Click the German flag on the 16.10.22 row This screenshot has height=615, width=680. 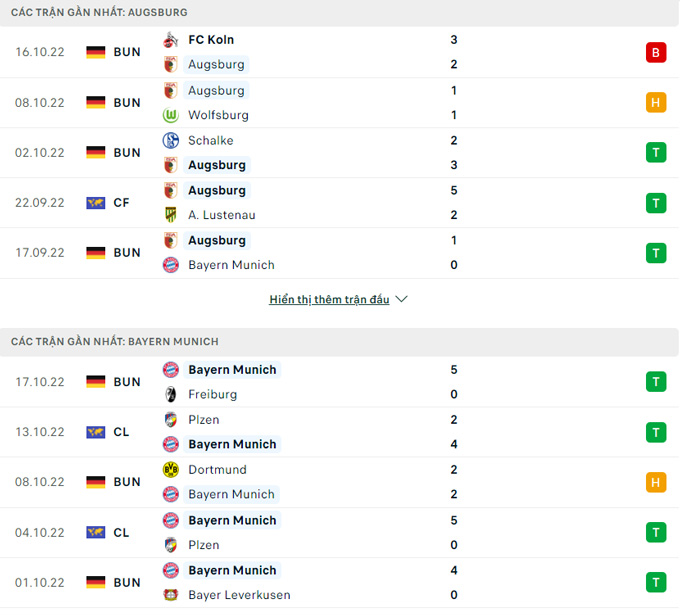point(96,52)
